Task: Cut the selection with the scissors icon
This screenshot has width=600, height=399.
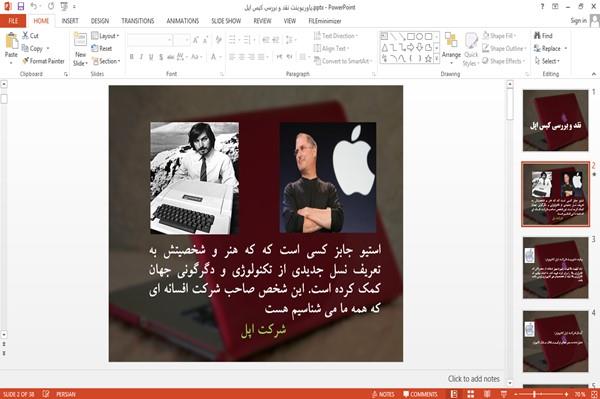Action: tap(26, 36)
